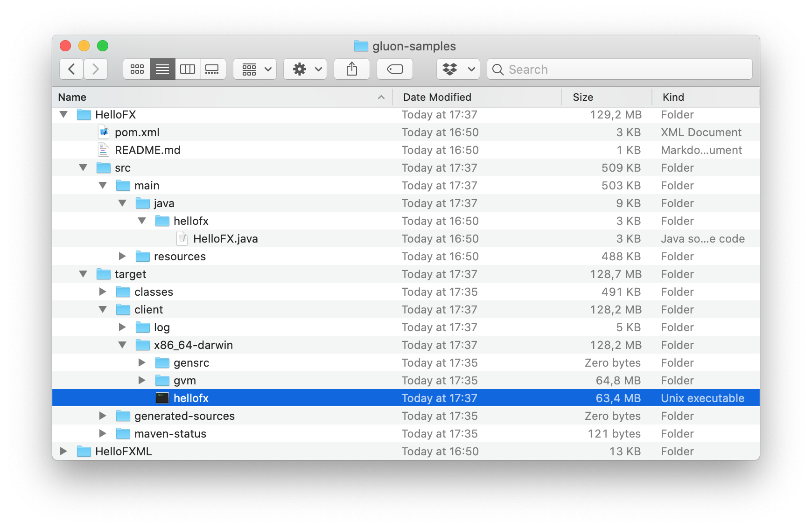Click the HelloFX folder icon
812x529 pixels.
point(84,114)
